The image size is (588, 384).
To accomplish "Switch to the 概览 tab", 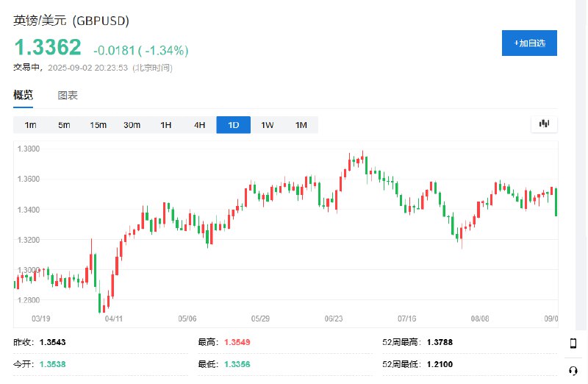I will click(x=24, y=95).
